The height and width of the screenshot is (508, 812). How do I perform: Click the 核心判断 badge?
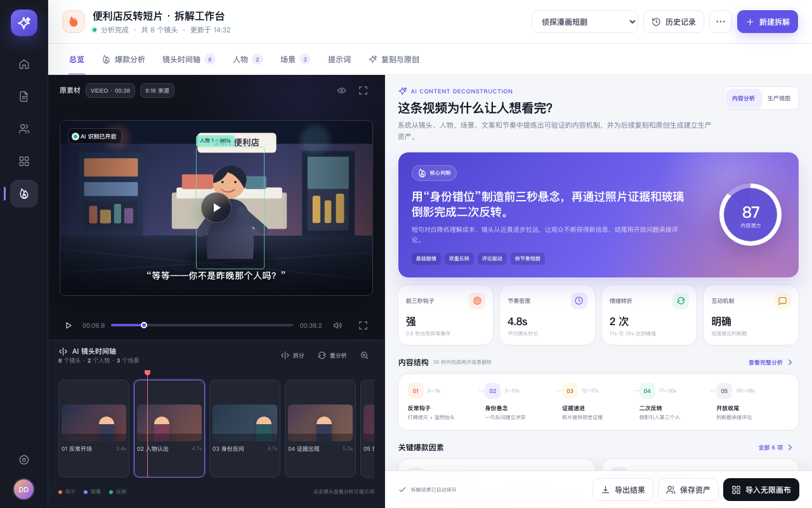click(x=434, y=173)
